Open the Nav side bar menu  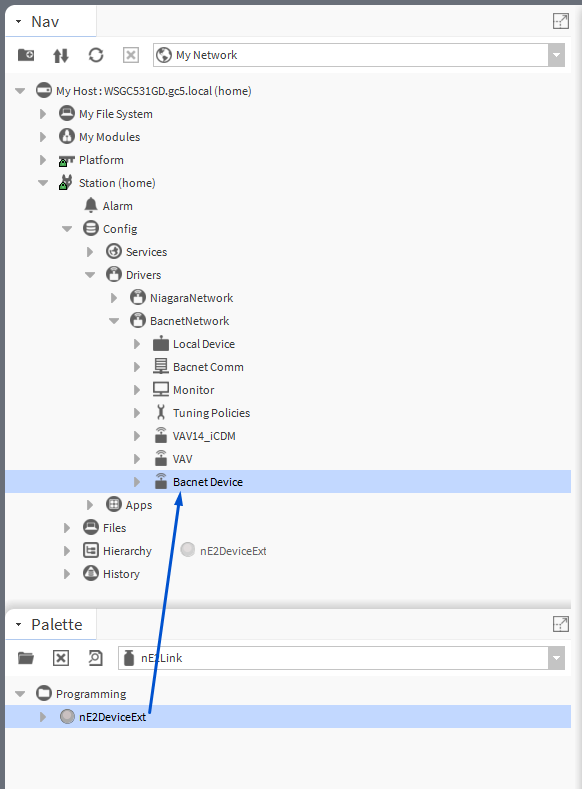(19, 22)
